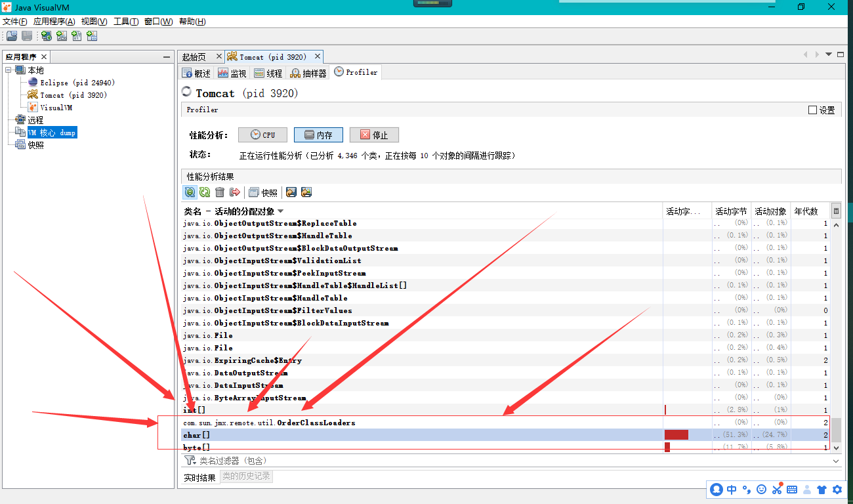The image size is (853, 504).
Task: Close the Tomcat (pid 3920) tab
Action: point(317,57)
